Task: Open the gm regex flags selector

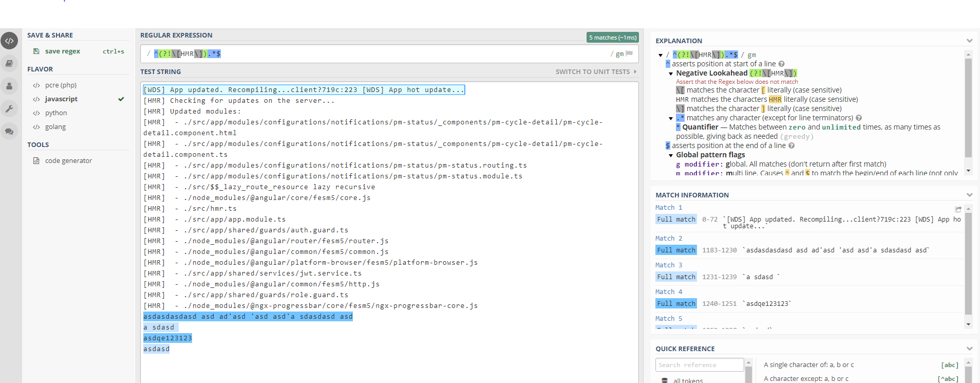Action: (x=619, y=54)
